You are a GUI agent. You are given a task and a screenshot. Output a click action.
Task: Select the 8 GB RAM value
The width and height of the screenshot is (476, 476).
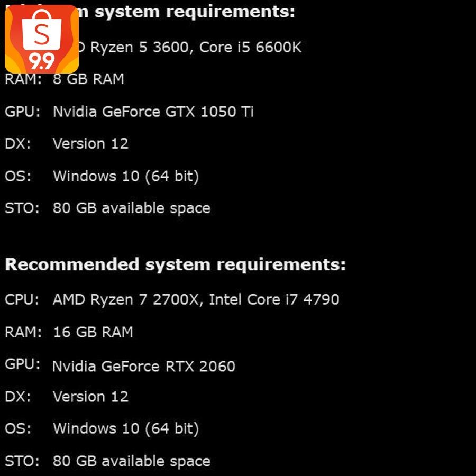pyautogui.click(x=88, y=79)
